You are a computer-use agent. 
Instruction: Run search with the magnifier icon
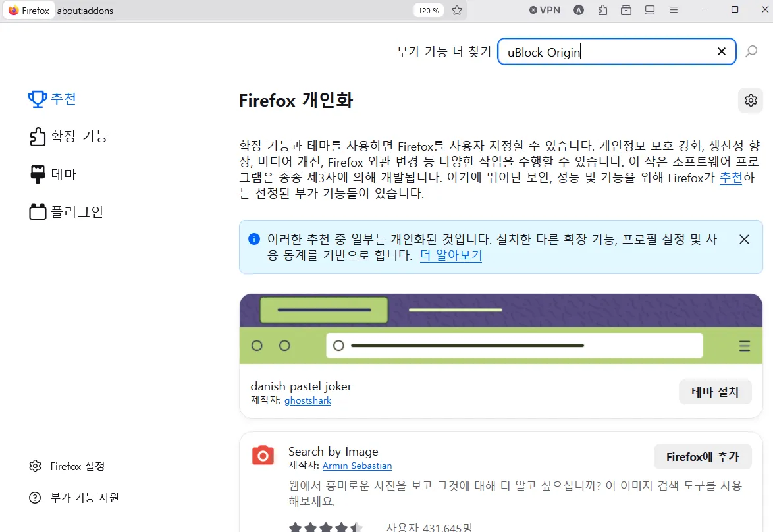click(751, 51)
